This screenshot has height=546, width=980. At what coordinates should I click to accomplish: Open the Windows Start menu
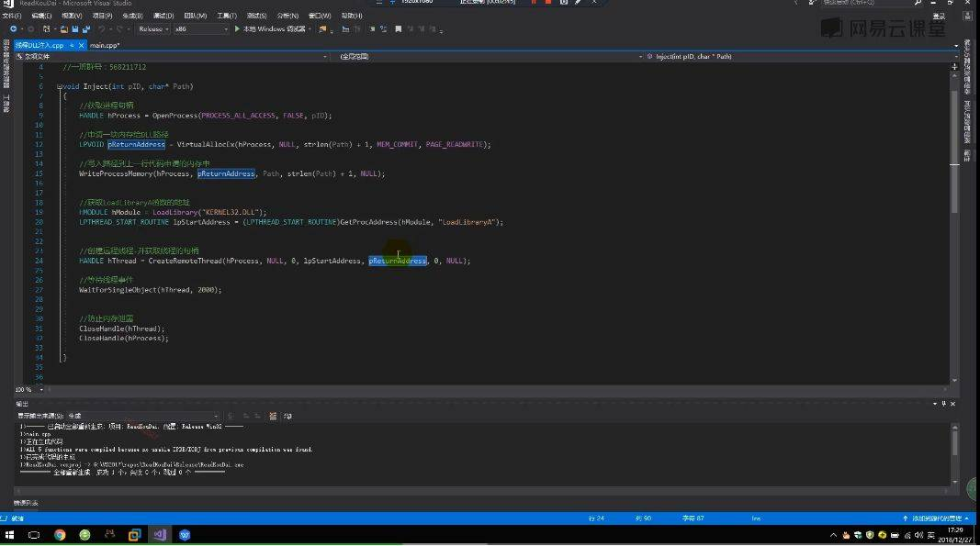point(10,534)
